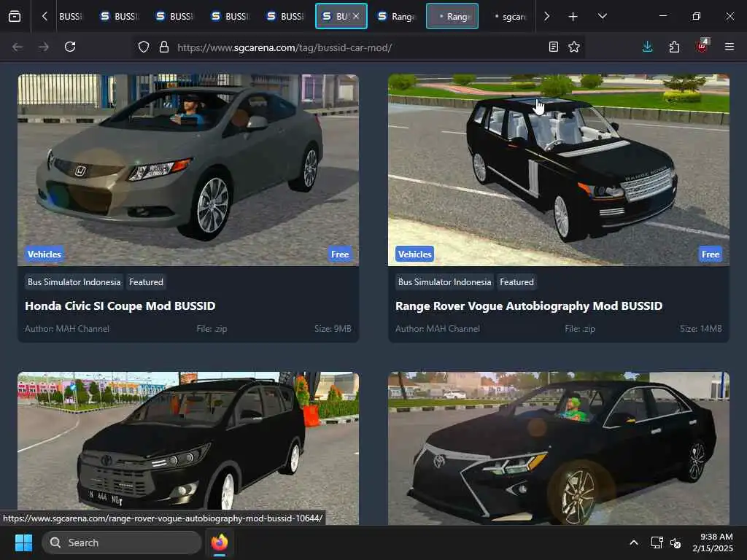Image resolution: width=747 pixels, height=560 pixels.
Task: Click the Free badge on Range Rover
Action: (711, 254)
